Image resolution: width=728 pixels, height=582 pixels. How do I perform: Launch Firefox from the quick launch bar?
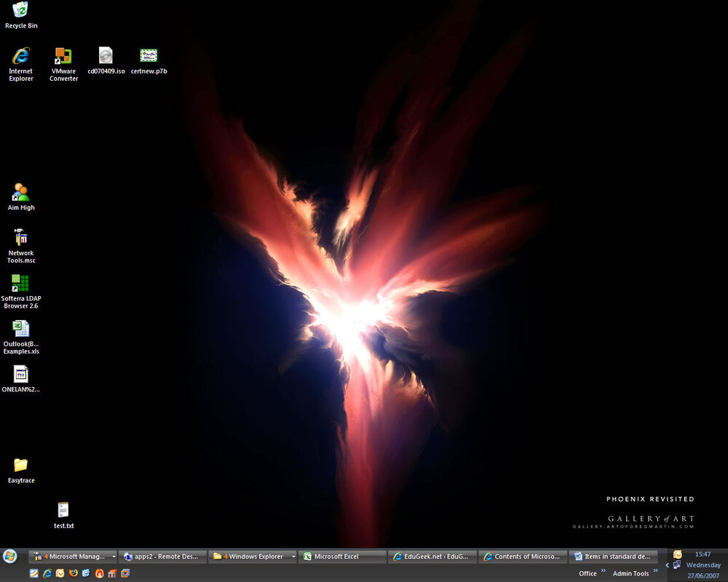tap(73, 573)
